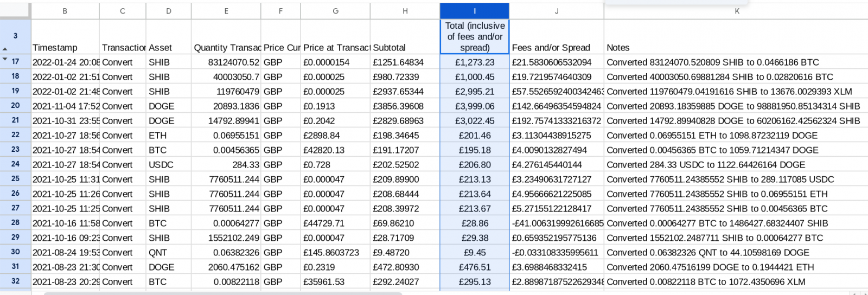Click the USDC asset cell

tap(168, 165)
